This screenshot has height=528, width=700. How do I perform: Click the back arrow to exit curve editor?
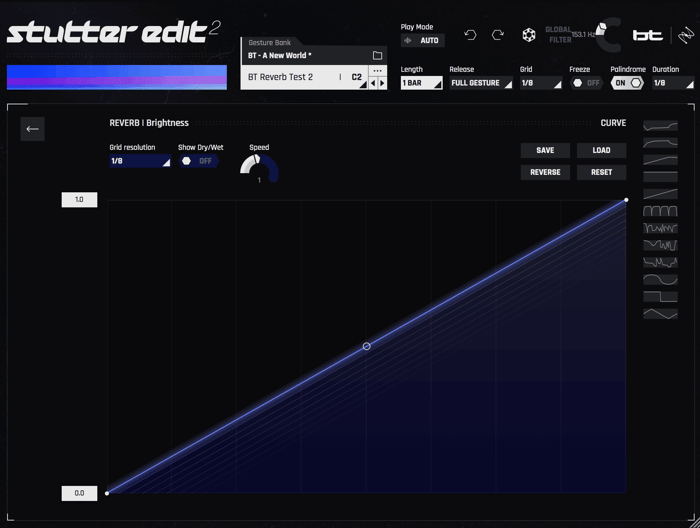pos(32,129)
